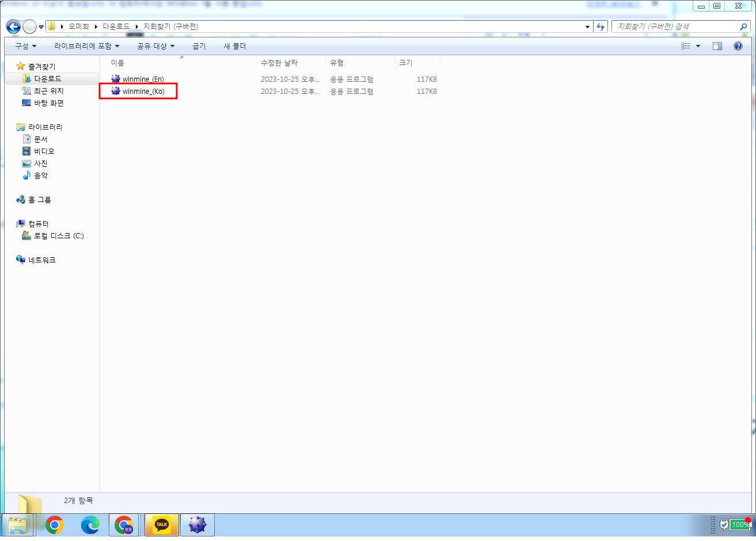Go back using the Back arrow button
This screenshot has height=541, width=756.
coord(13,26)
